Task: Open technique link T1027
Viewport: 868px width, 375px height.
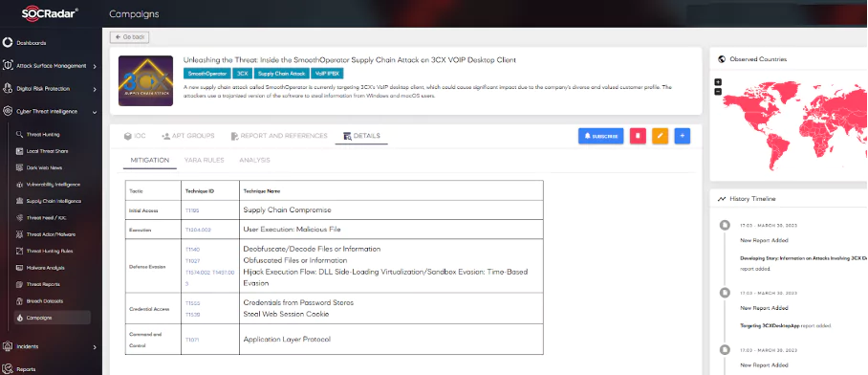Action: 192,261
